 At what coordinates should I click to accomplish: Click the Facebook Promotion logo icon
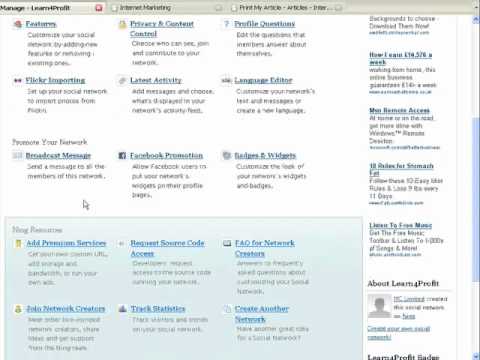[122, 155]
